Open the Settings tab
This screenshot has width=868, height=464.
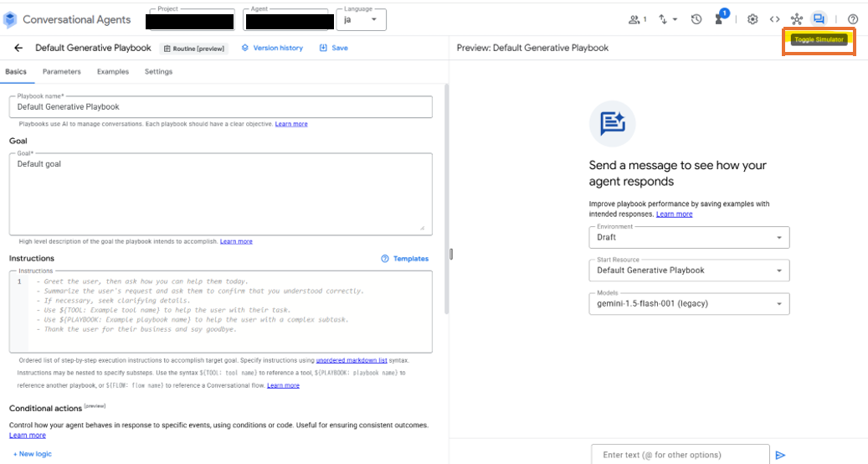158,72
